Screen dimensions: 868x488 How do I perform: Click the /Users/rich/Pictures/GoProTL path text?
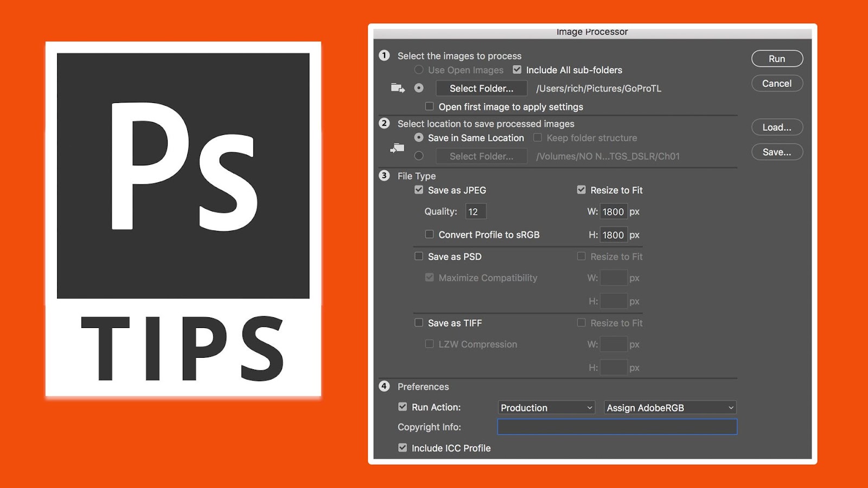tap(599, 88)
